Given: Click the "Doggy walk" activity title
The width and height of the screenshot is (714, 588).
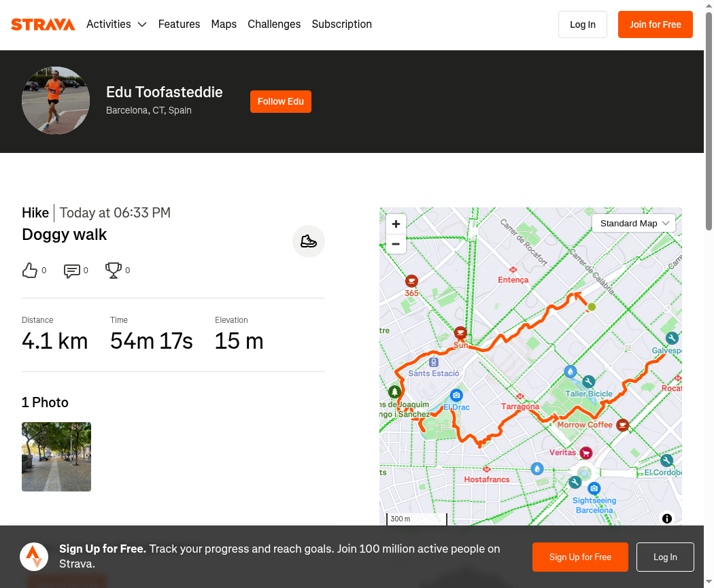Looking at the screenshot, I should [x=64, y=235].
